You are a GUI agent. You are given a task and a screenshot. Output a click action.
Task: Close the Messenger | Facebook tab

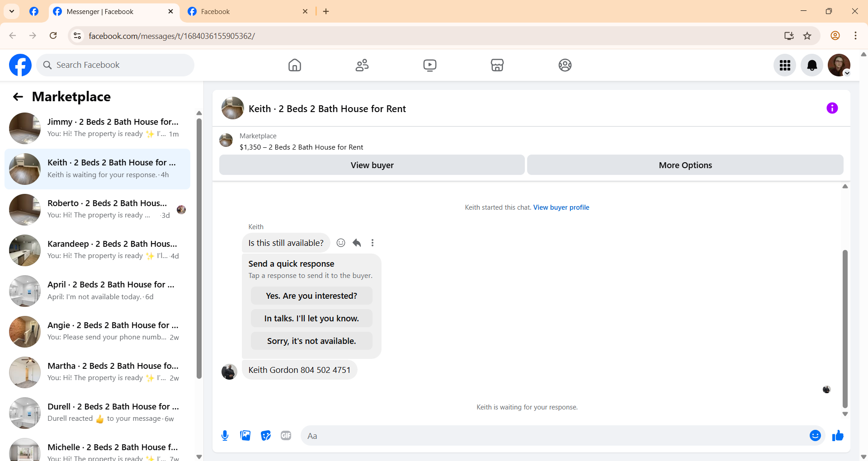click(170, 11)
